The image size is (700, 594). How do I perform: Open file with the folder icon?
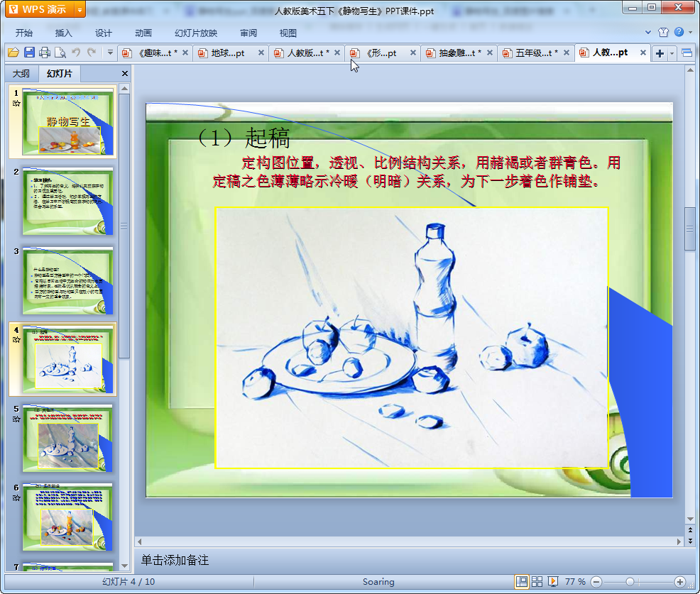point(13,53)
